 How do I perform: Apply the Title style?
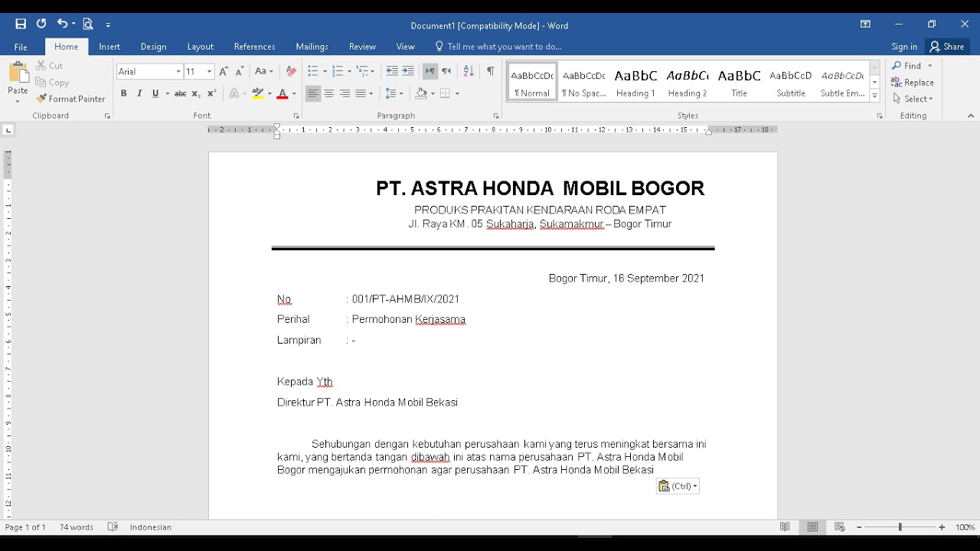[740, 81]
